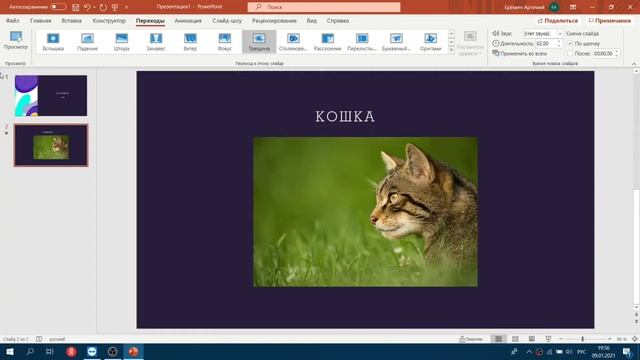640x360 pixels.
Task: Click the Заметки button in status bar
Action: pyautogui.click(x=471, y=339)
